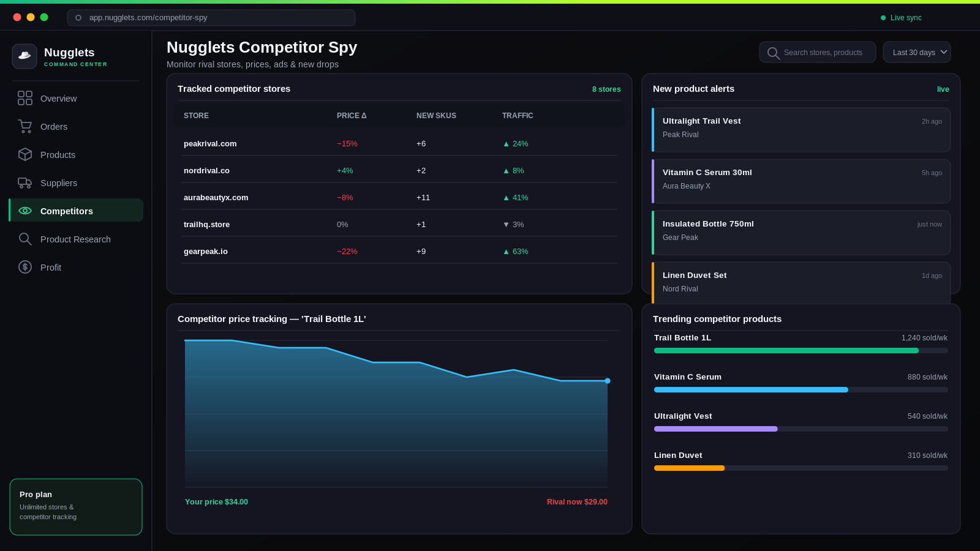Select the aurabeautyx.com store row
The width and height of the screenshot is (980, 551).
point(399,197)
